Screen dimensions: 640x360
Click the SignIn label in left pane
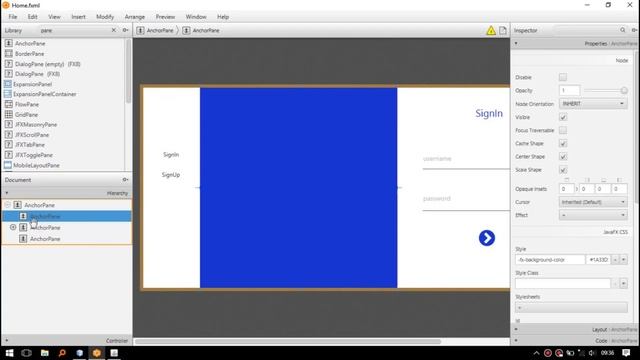[171, 155]
